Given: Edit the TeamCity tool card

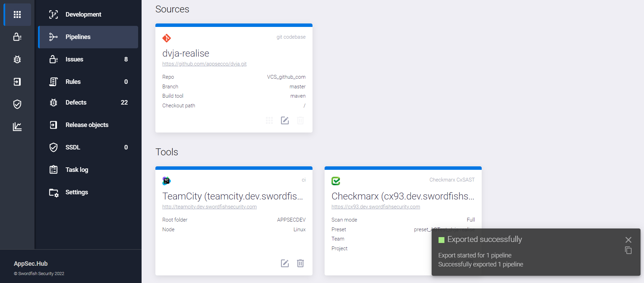Looking at the screenshot, I should 285,263.
